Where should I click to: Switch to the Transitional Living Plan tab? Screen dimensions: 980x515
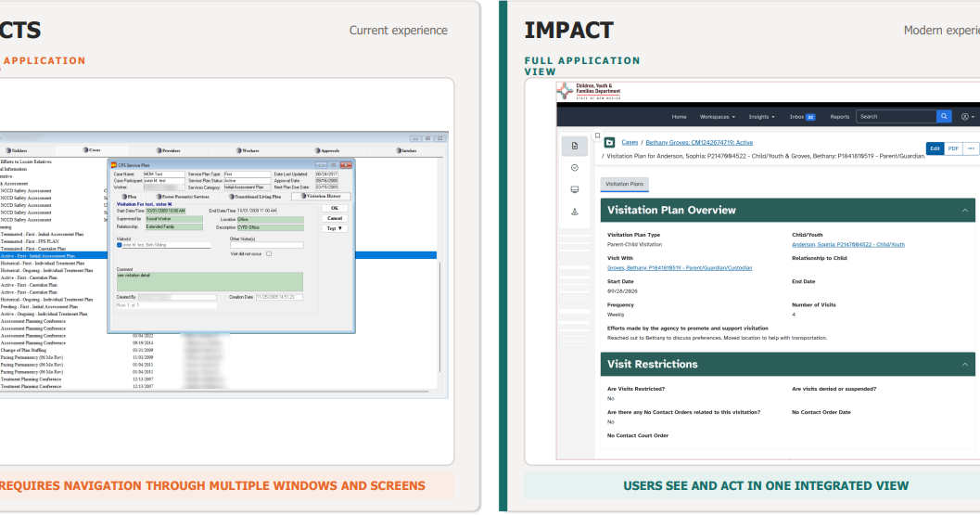click(x=254, y=197)
